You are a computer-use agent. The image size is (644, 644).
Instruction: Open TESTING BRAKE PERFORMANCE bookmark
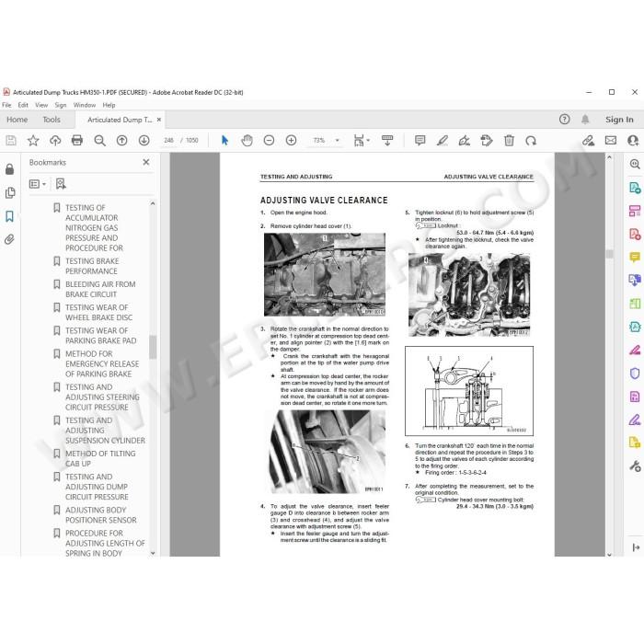(x=92, y=266)
